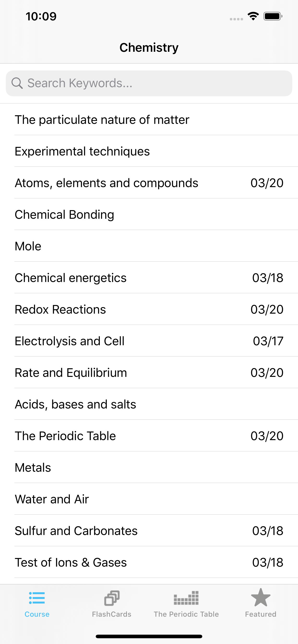
Task: Tap the search magnifier icon
Action: click(x=17, y=83)
